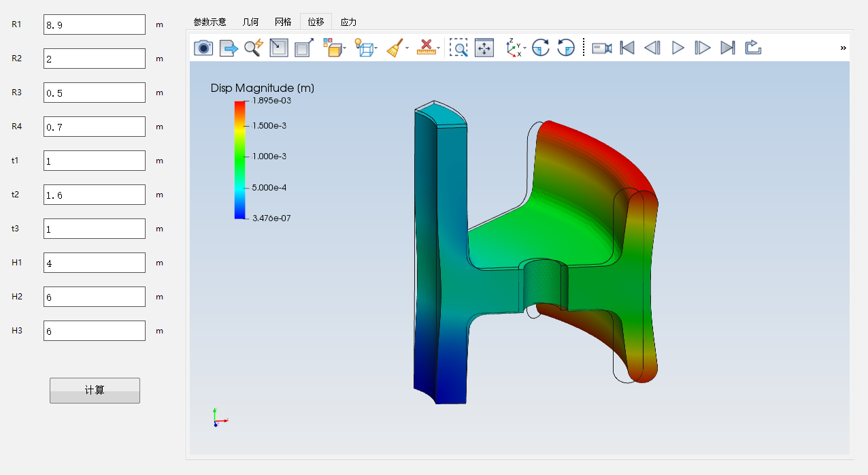868x475 pixels.
Task: Click the H2 input field
Action: point(95,297)
